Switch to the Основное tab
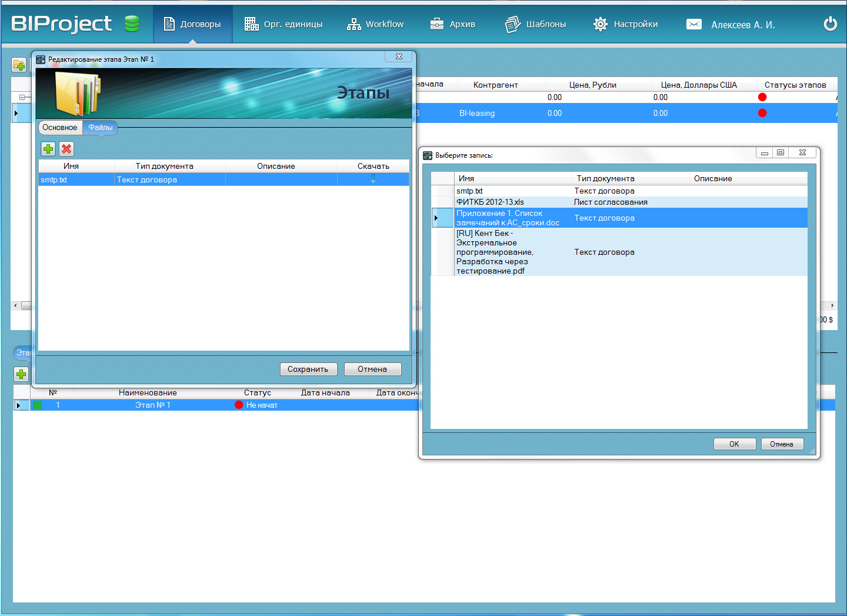The height and width of the screenshot is (616, 847). [59, 128]
